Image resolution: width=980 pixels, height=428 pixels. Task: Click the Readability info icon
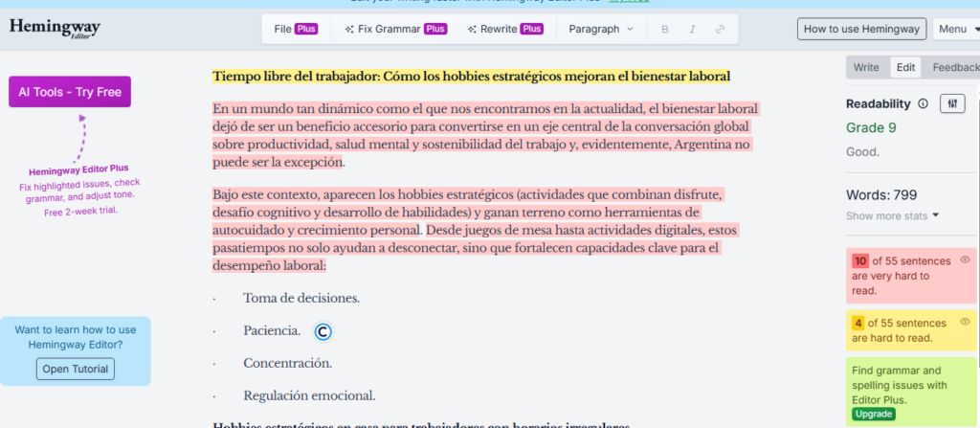923,103
